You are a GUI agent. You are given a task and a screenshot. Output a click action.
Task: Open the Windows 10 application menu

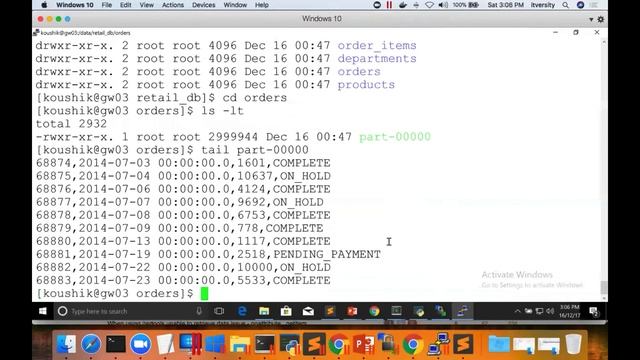point(75,5)
